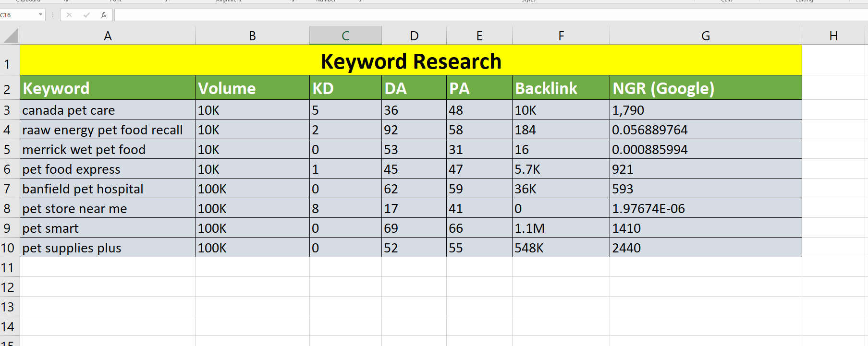This screenshot has height=346, width=868.
Task: Click Backlink value 548K
Action: pyautogui.click(x=561, y=248)
